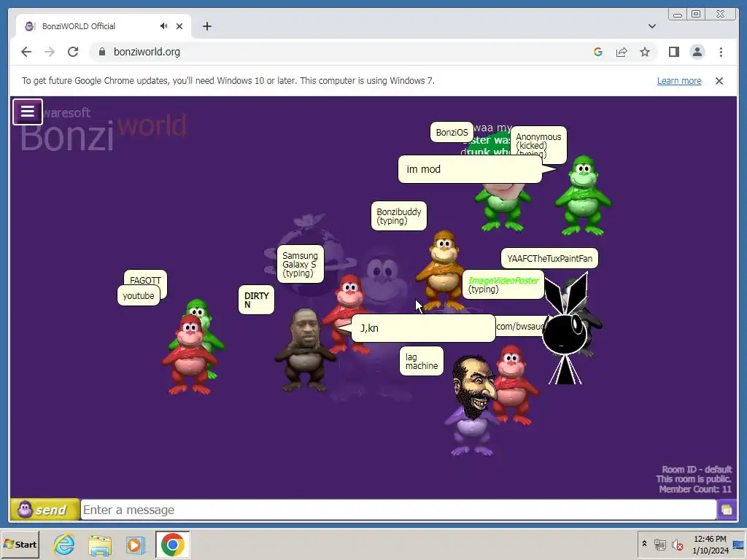
Task: Click the green Bonzi next to Anonymous
Action: pos(583,195)
